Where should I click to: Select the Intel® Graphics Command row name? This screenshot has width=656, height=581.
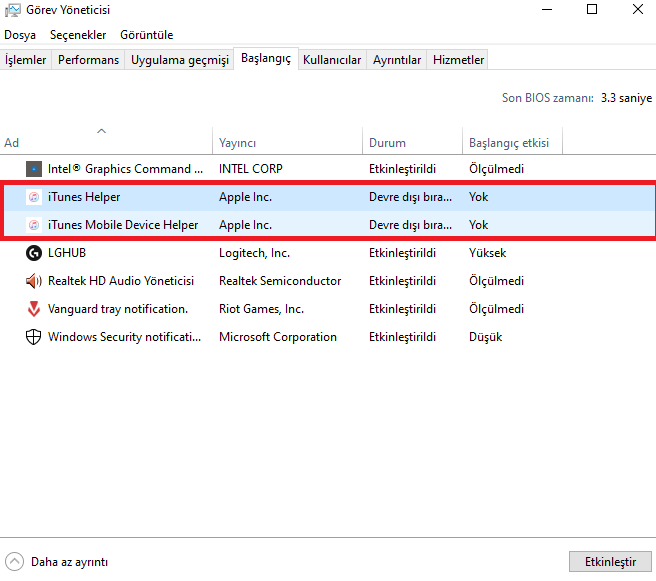click(125, 169)
